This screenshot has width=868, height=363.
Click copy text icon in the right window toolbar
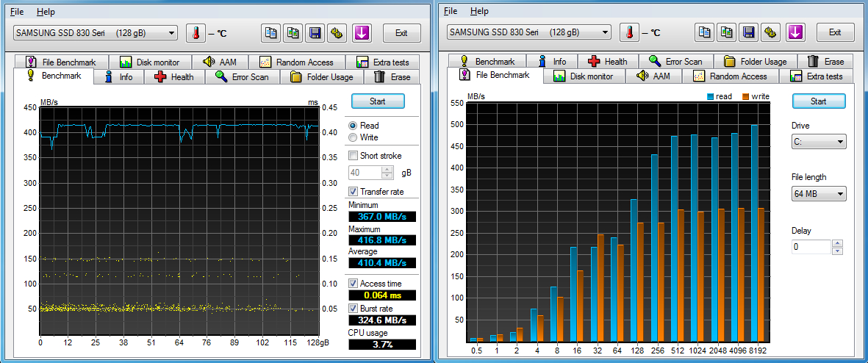point(705,32)
